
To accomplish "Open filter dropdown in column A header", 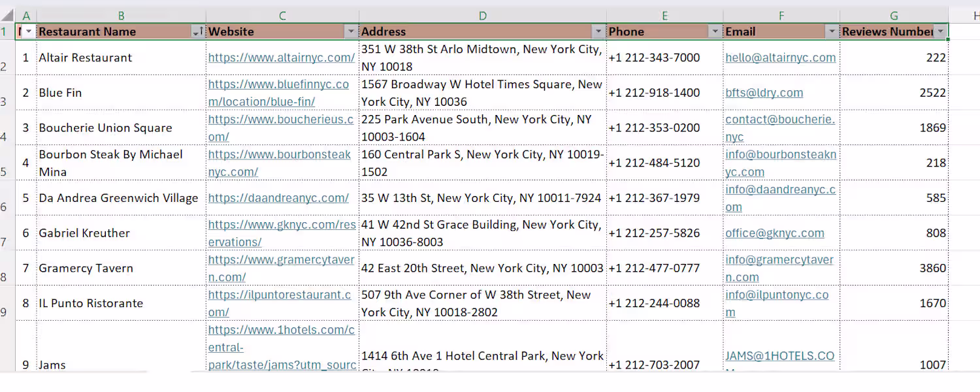I will (x=29, y=31).
